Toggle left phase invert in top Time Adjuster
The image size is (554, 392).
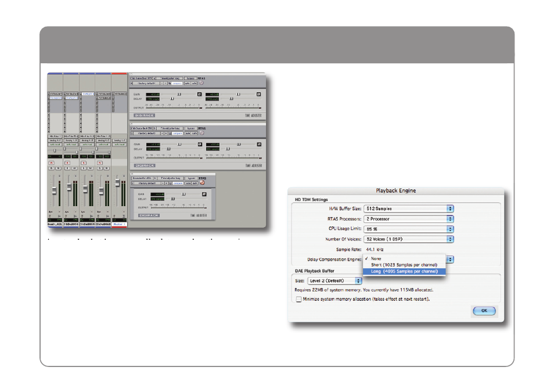coord(199,94)
